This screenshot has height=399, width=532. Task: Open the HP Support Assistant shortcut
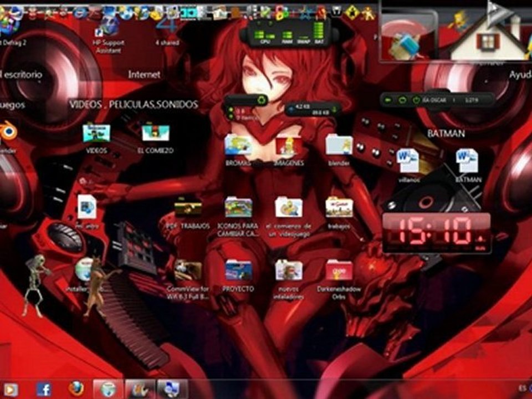tap(108, 35)
